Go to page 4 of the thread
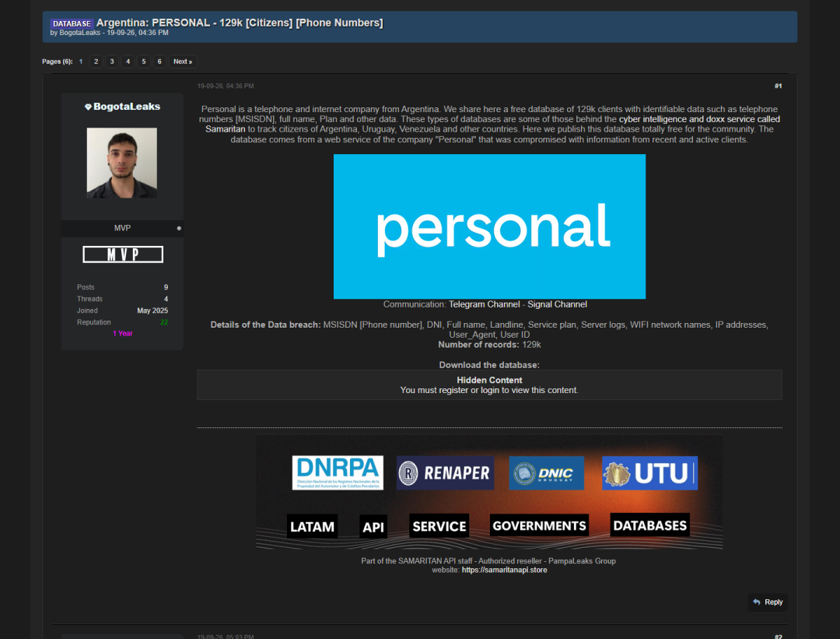This screenshot has width=840, height=639. pos(128,61)
